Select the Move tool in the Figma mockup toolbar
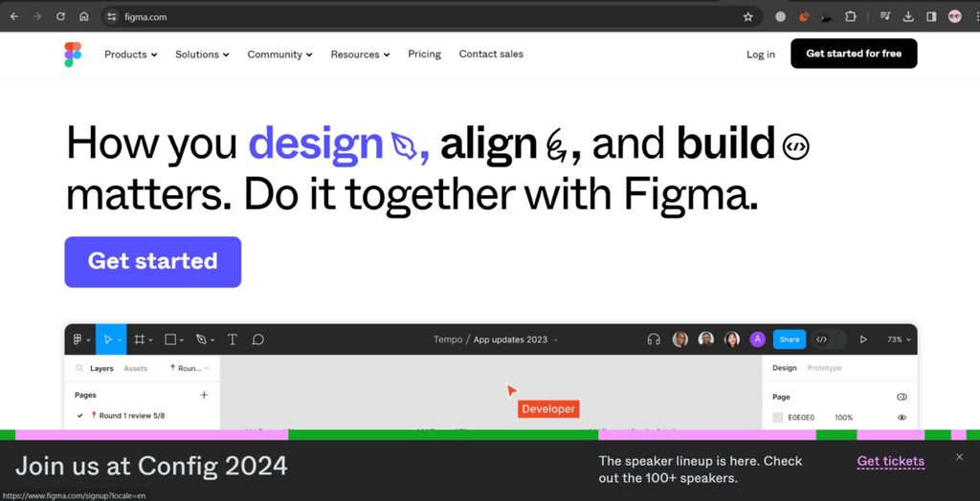The width and height of the screenshot is (980, 501). coord(107,339)
